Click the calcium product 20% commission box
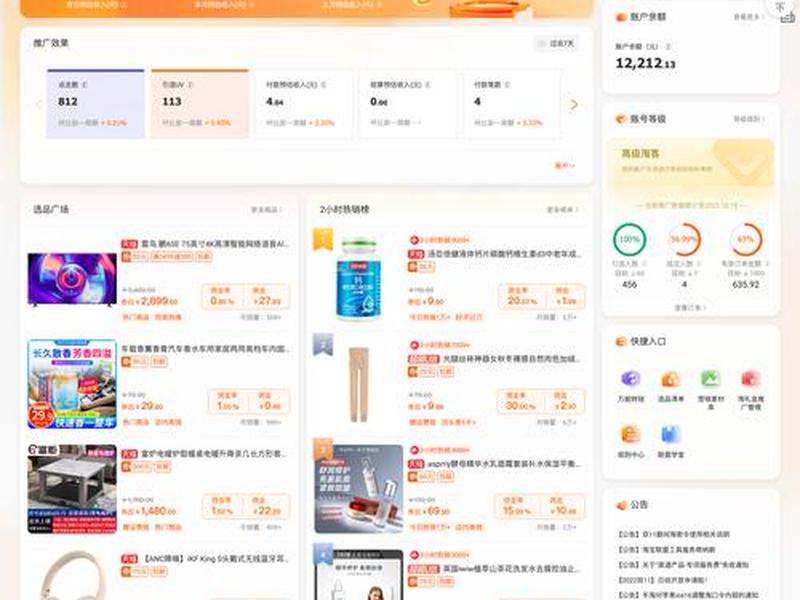 click(541, 296)
